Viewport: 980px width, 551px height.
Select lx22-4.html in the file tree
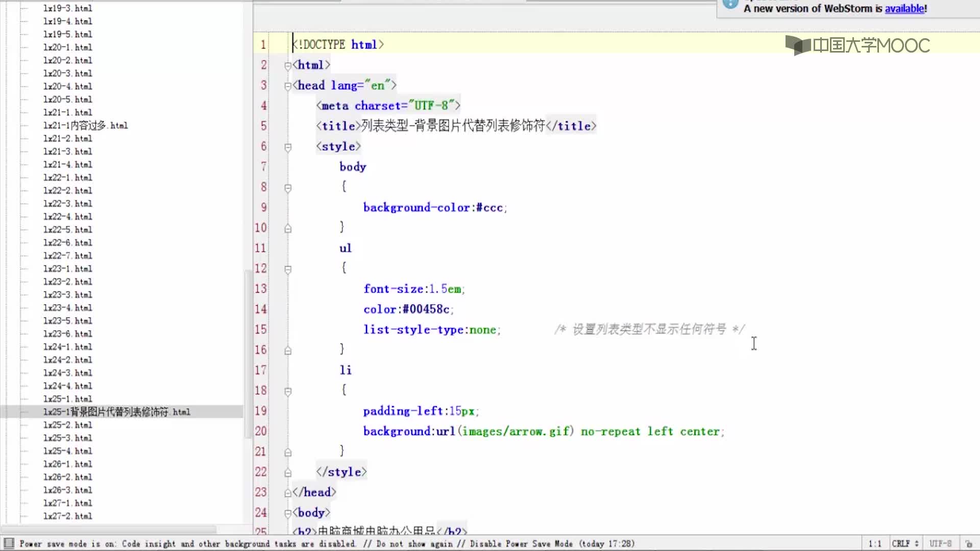coord(67,216)
